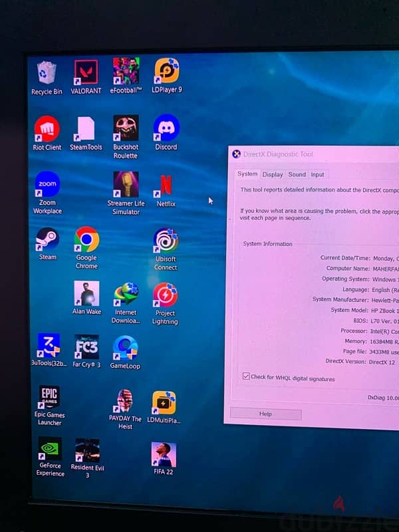
Task: Click the 'System Manufacturer:' label
Action: pyautogui.click(x=340, y=300)
